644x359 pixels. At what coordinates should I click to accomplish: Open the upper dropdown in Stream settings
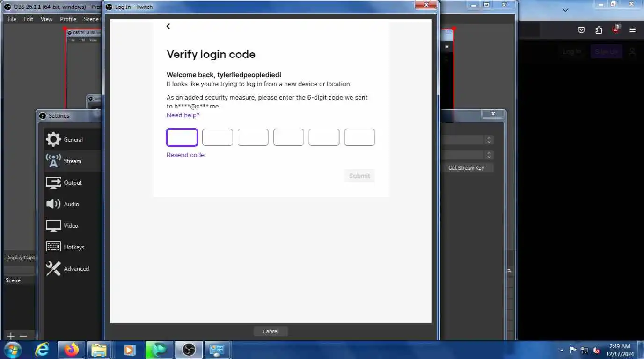tap(489, 140)
